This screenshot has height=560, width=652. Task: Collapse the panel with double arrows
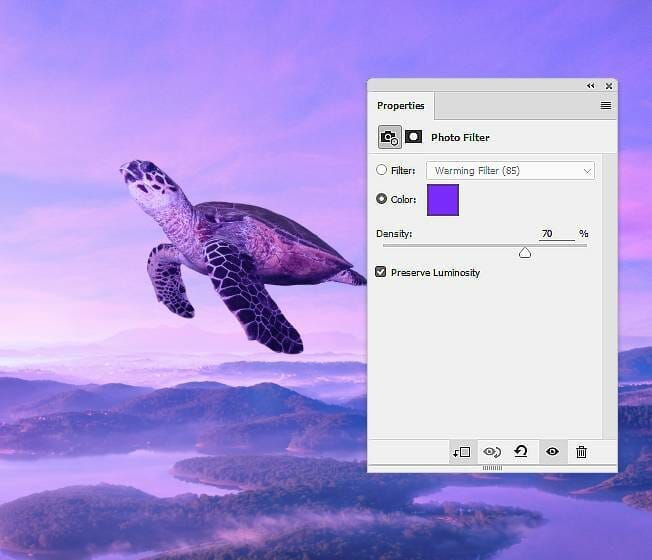coord(590,86)
